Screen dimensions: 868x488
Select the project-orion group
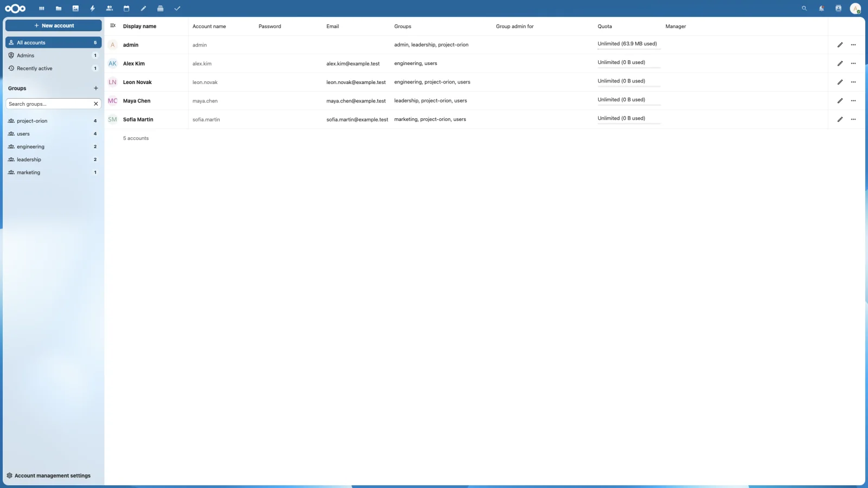53,121
